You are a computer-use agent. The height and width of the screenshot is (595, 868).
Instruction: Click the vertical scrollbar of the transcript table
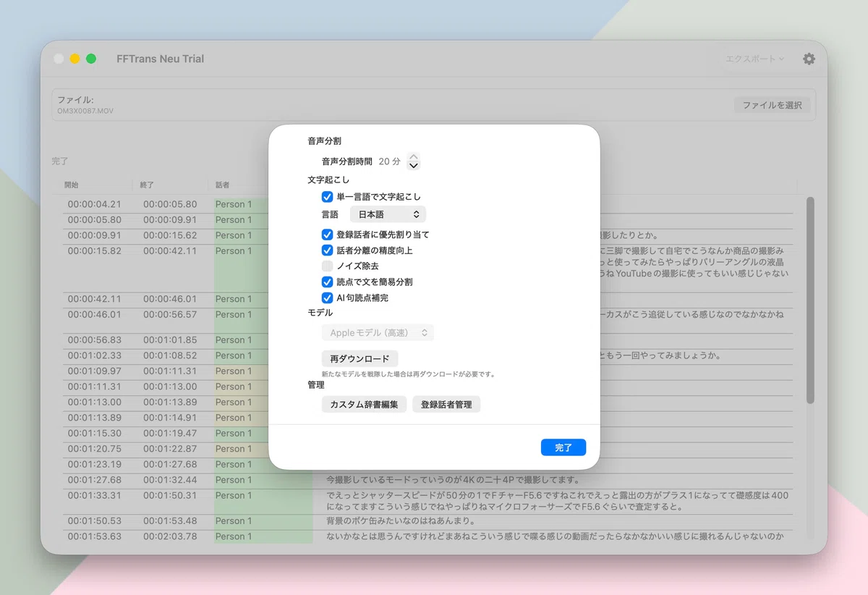pos(810,300)
